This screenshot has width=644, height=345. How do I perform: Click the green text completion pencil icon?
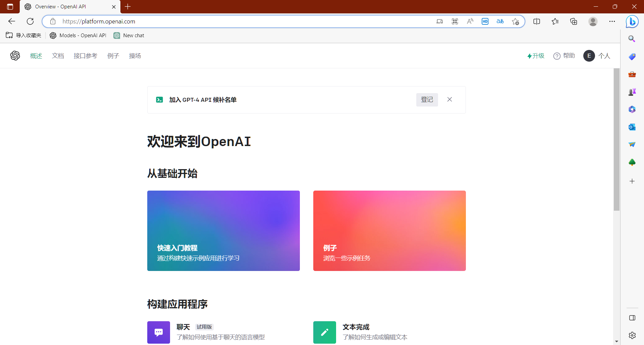(x=324, y=332)
